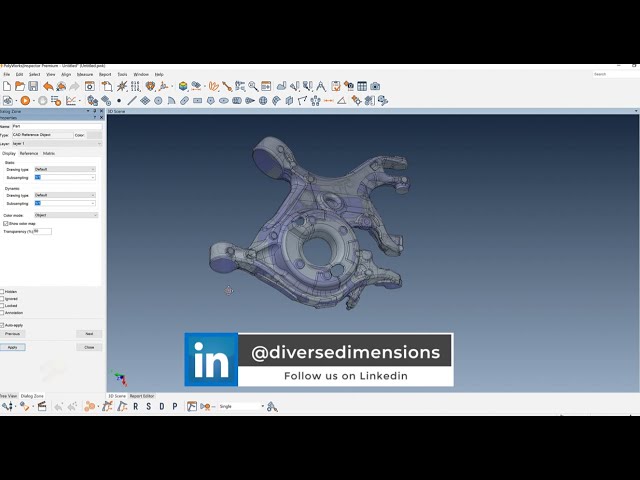The width and height of the screenshot is (640, 480).
Task: Open the Layer dropdown
Action: 56,144
